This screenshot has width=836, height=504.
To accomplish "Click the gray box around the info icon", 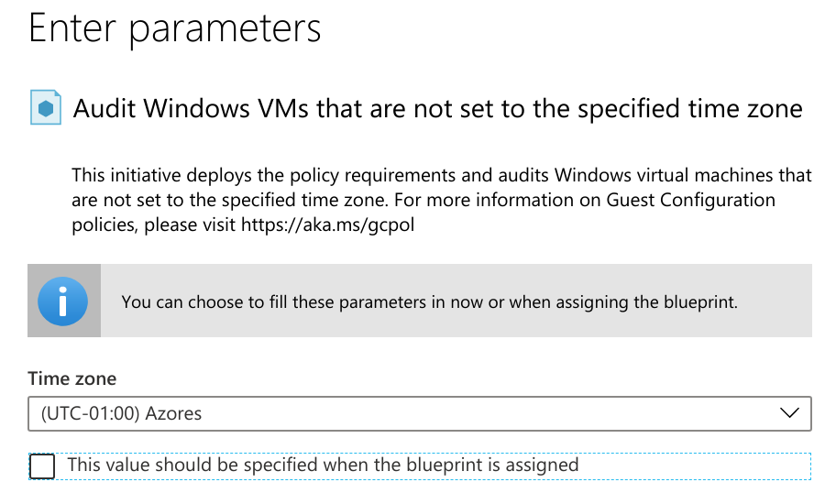I will click(x=64, y=301).
